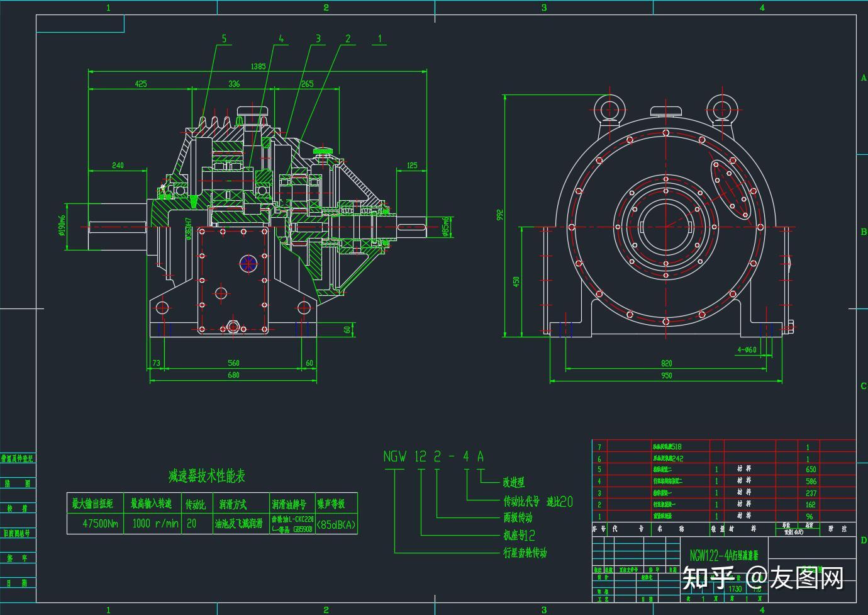Viewport: 868px width, 615px height.
Task: Select weight value 237 in parts list
Action: coord(811,494)
